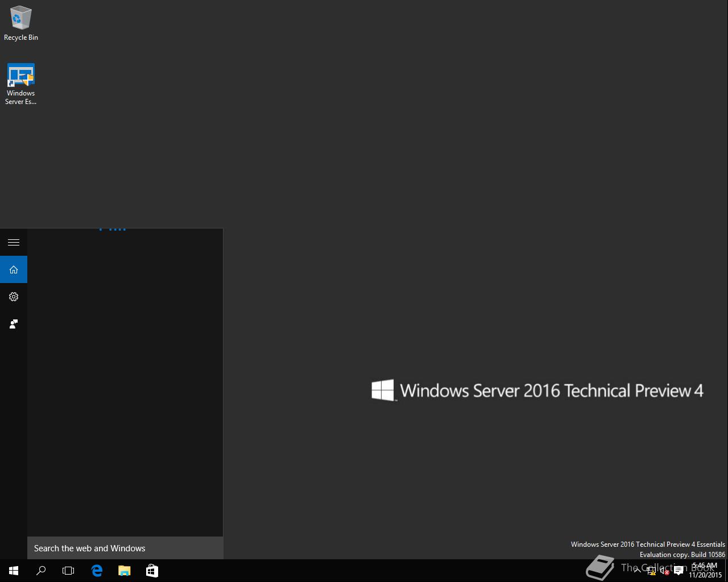Show hidden tray icons with the chevron
This screenshot has width=728, height=582.
coord(638,571)
